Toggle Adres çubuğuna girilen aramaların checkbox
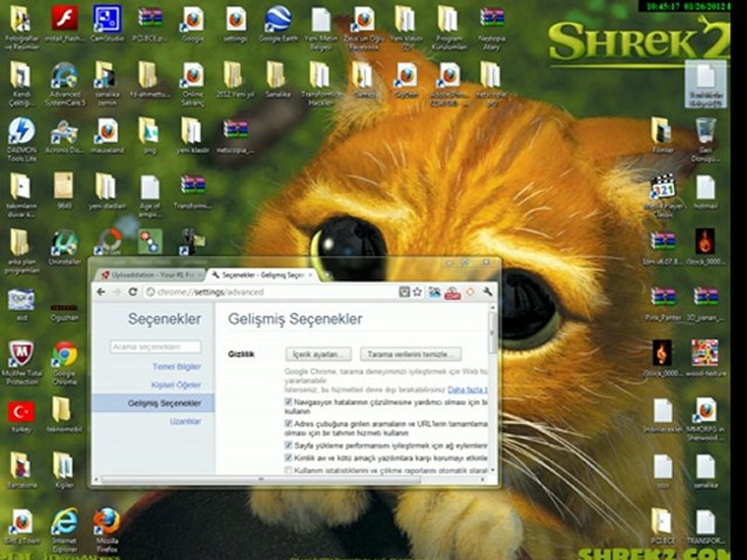Viewport: 747px width, 560px height. (288, 423)
